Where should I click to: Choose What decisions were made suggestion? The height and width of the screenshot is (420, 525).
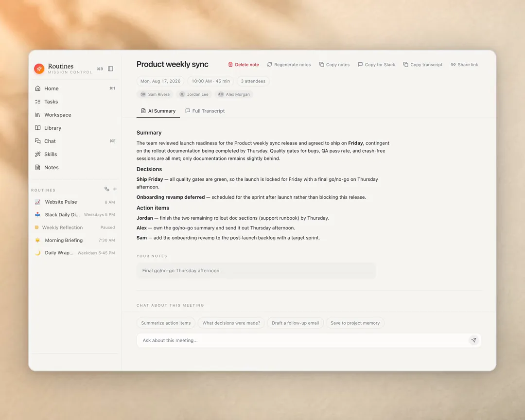pos(231,323)
